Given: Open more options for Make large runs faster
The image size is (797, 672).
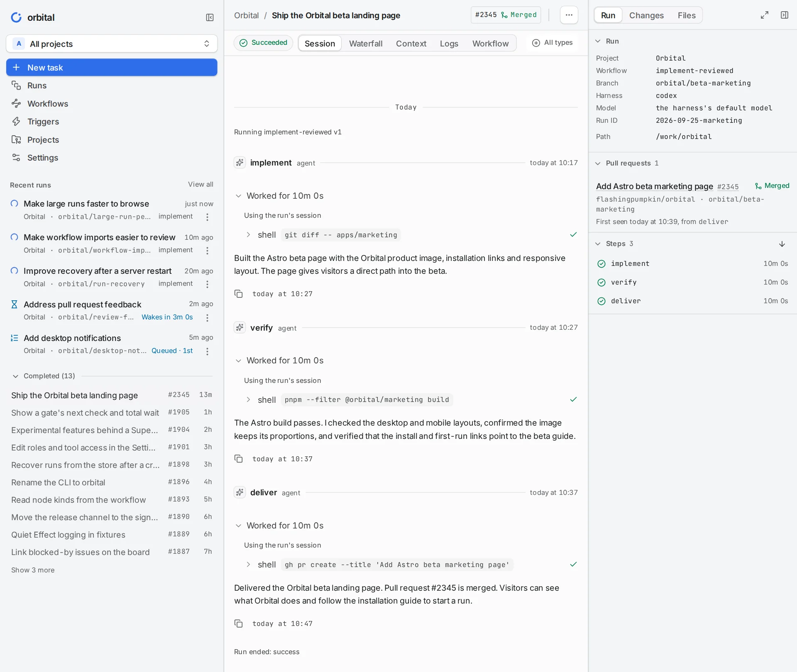Looking at the screenshot, I should pos(207,217).
